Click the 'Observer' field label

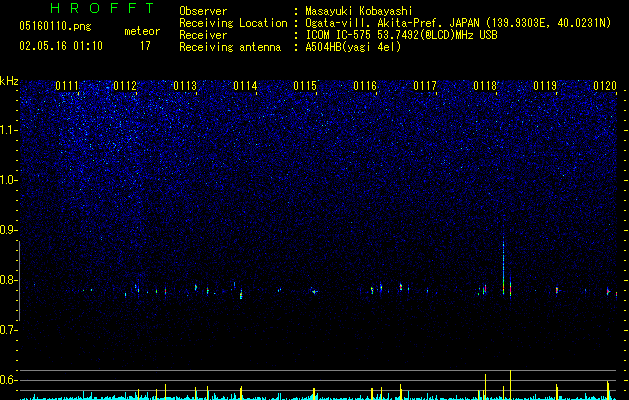point(203,11)
